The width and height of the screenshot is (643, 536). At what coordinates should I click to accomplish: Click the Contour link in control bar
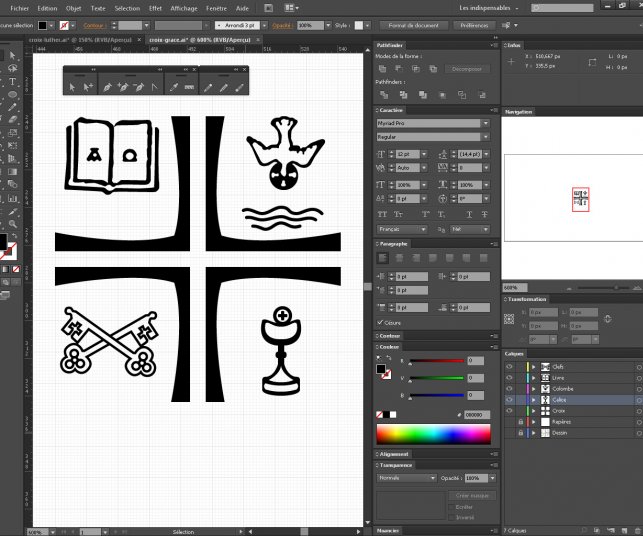[94, 25]
